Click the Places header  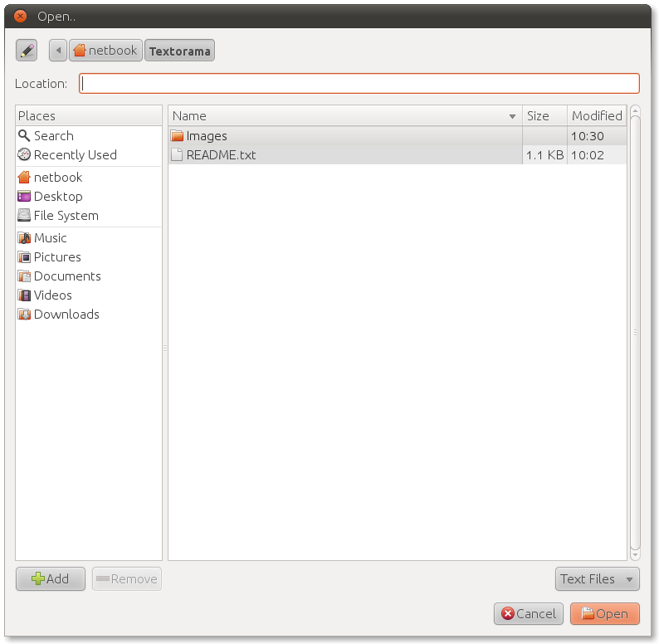point(88,115)
